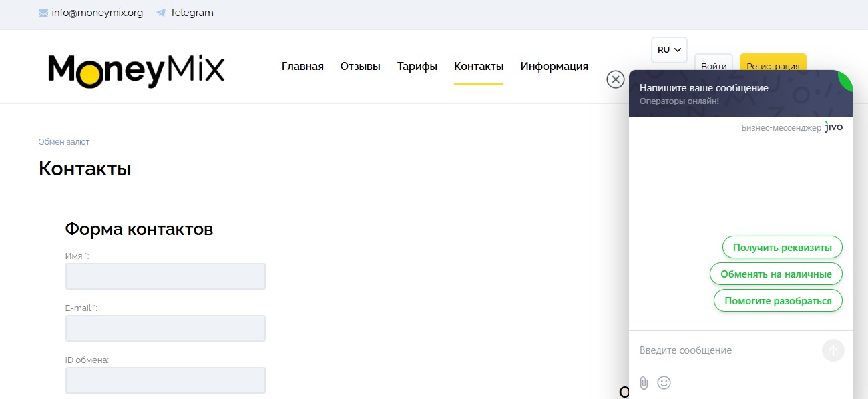Open the Информация menu item
Viewport: 868px width, 399px height.
554,66
